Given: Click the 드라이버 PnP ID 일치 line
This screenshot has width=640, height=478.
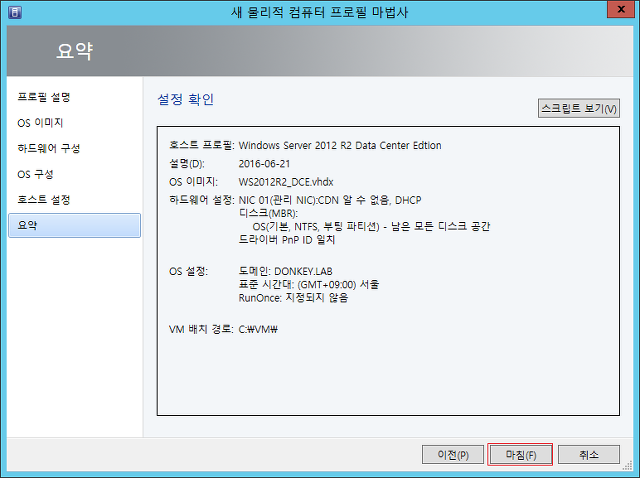Looking at the screenshot, I should click(x=287, y=239).
